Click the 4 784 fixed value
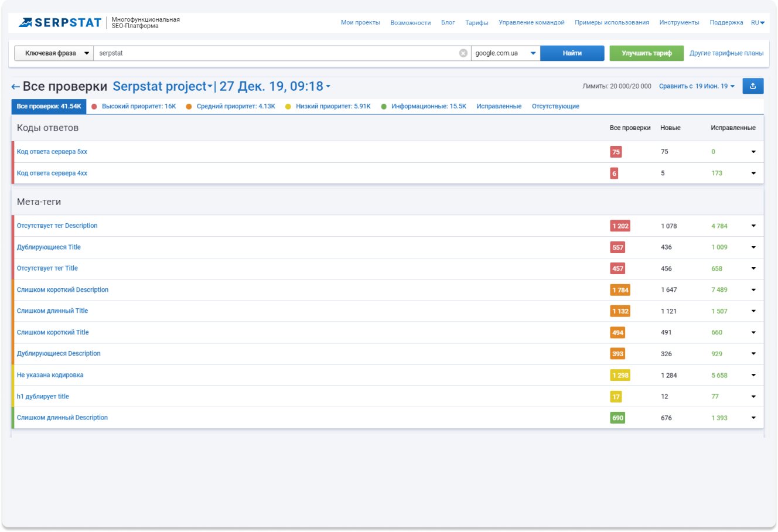778x532 pixels. coord(719,226)
